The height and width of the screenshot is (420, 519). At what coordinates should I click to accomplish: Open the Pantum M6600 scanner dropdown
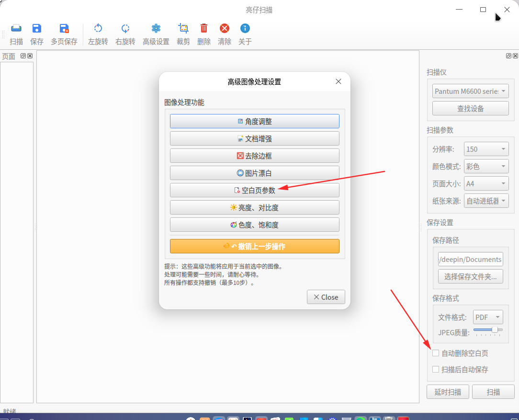[x=470, y=91]
